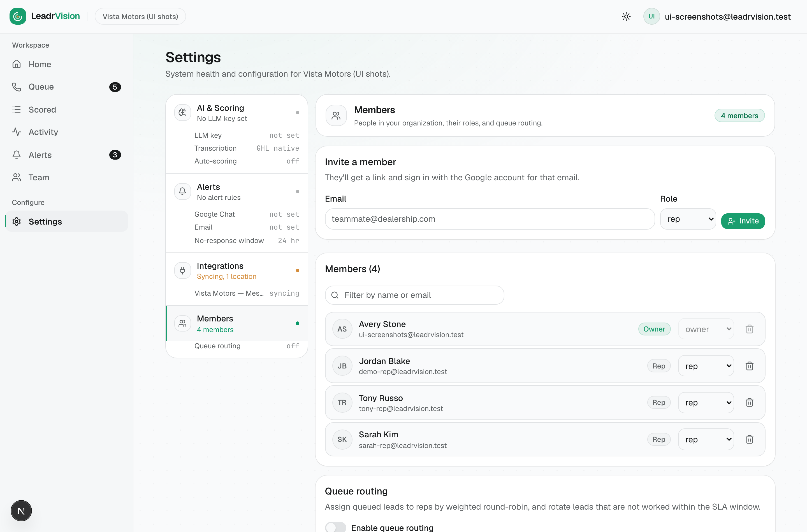Change Tony Russo's role dropdown
The image size is (807, 532).
point(706,403)
